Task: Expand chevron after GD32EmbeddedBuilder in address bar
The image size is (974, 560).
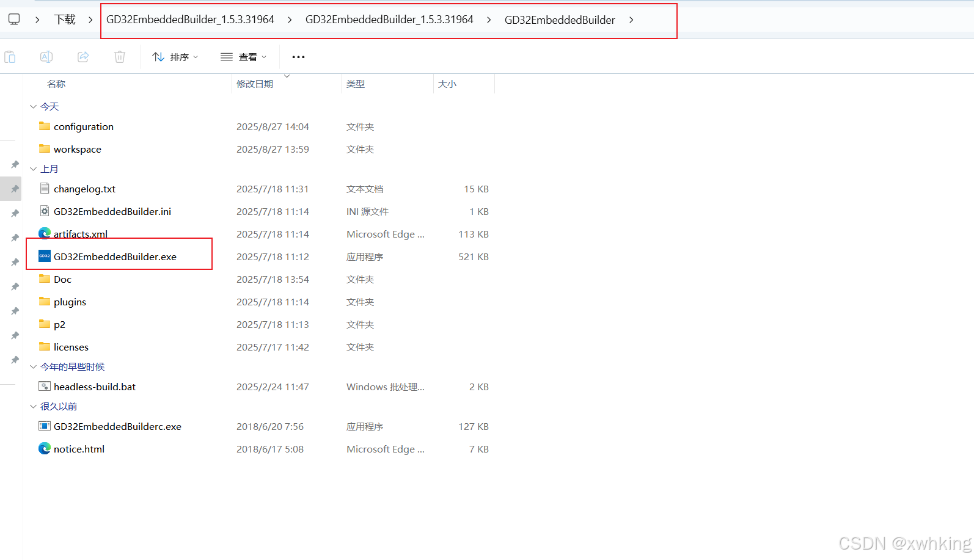Action: tap(631, 20)
